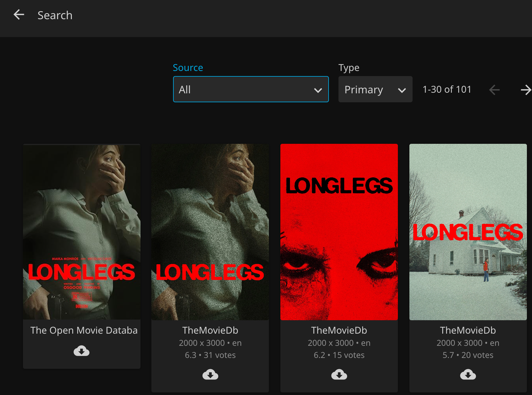Click the back arrow next to Search

(19, 15)
